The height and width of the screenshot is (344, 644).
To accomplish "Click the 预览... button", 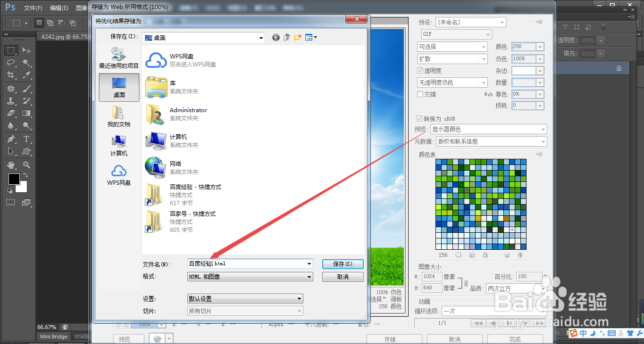I will [129, 339].
